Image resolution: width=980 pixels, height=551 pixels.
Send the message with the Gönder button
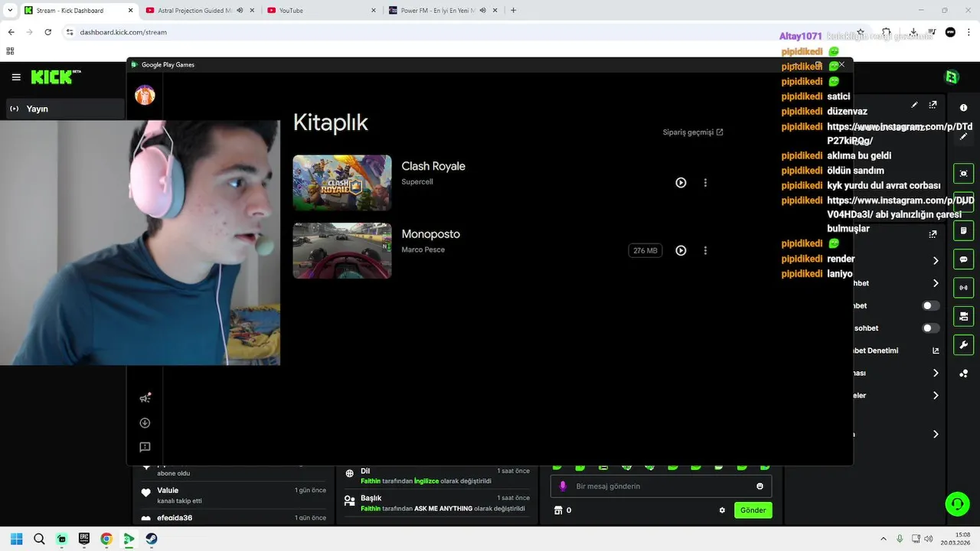[x=753, y=510]
